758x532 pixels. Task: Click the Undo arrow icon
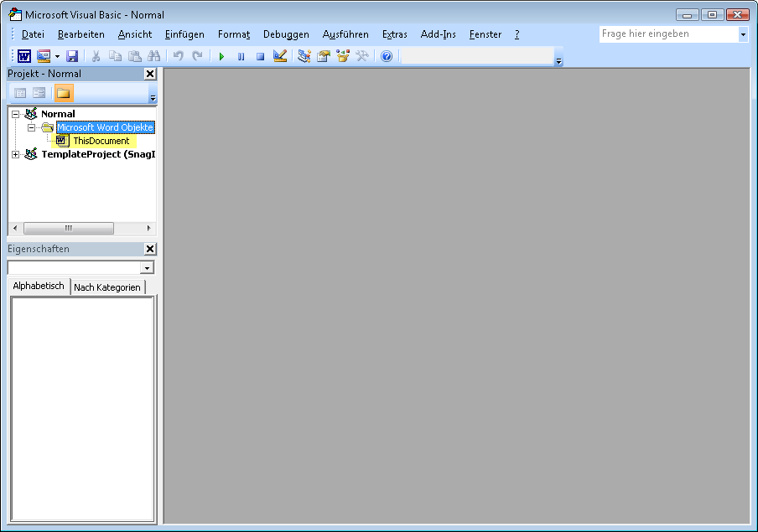(x=179, y=56)
